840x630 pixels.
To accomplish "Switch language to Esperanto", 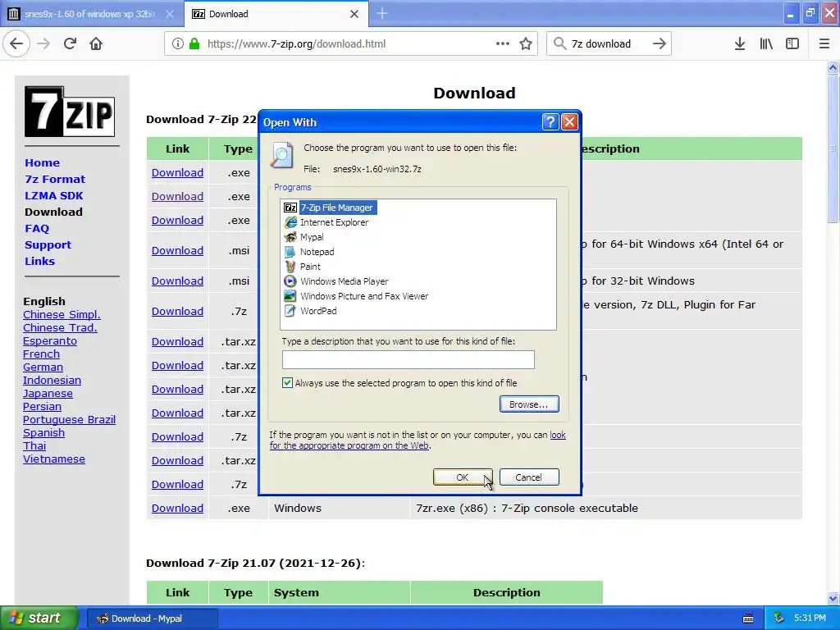I will tap(50, 340).
